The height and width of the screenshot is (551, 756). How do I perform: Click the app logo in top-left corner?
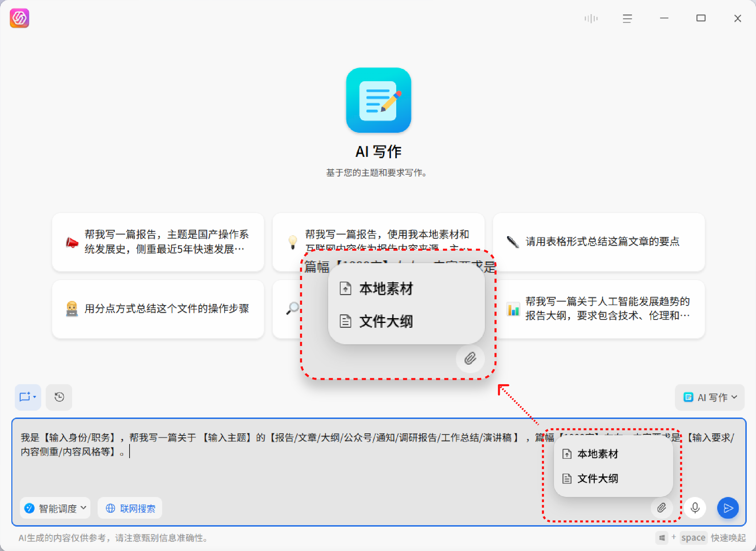click(20, 18)
